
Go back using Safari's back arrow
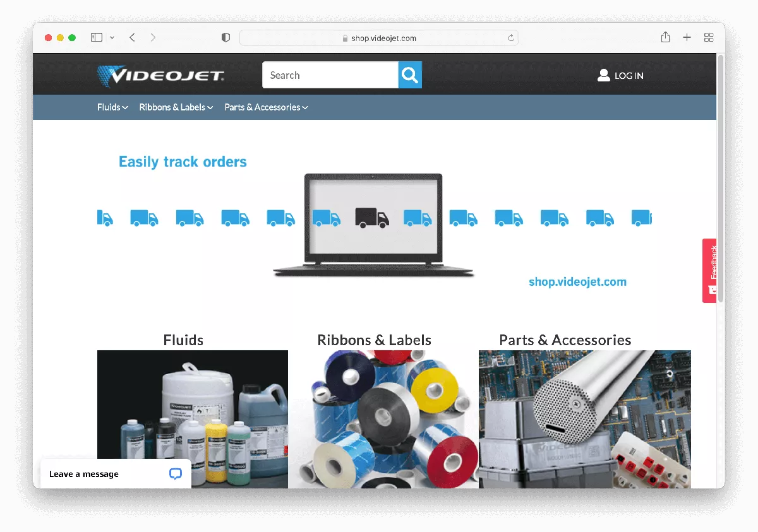point(132,38)
